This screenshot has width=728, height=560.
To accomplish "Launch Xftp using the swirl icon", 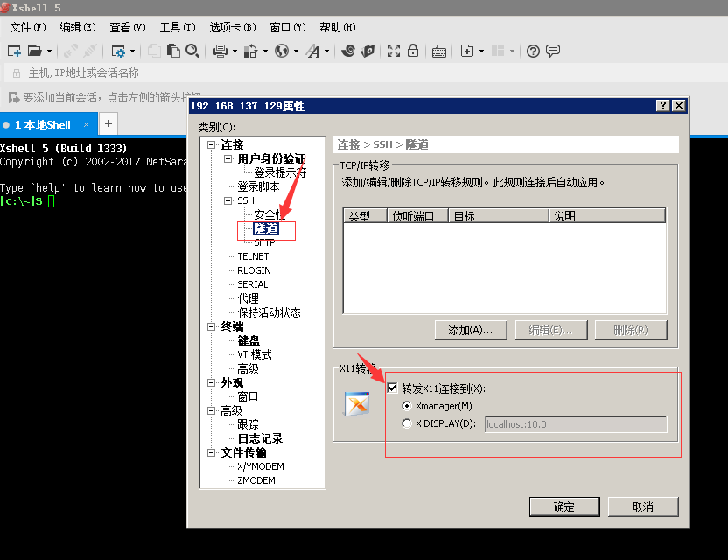I will pos(348,51).
